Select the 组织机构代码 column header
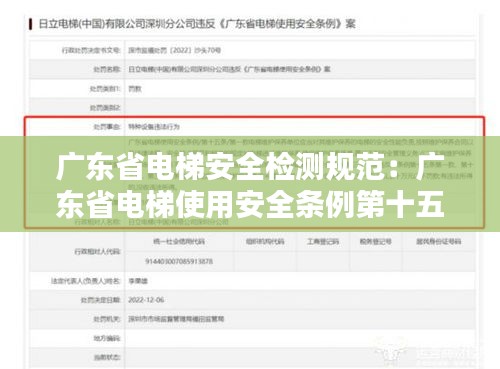Viewport: 500px width, 369px height. (265, 241)
